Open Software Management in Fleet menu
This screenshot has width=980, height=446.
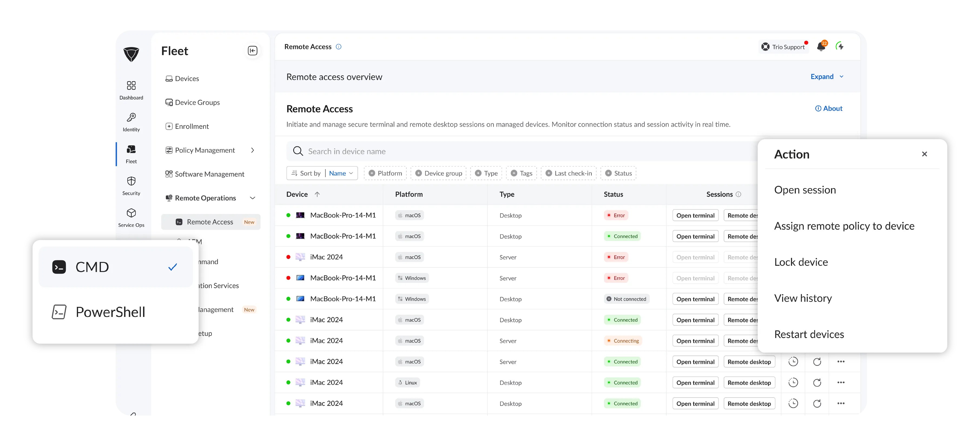click(x=205, y=174)
